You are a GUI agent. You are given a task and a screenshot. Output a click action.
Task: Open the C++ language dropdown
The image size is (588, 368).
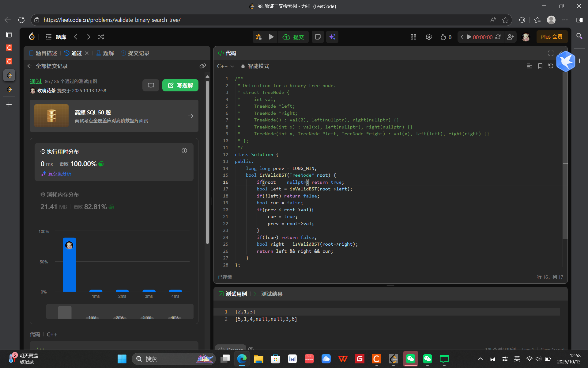[225, 66]
